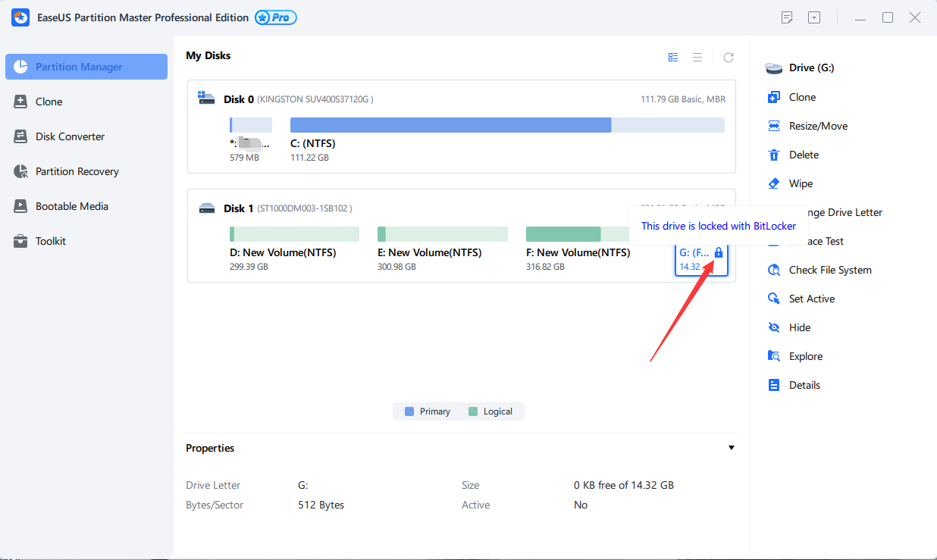The width and height of the screenshot is (937, 560).
Task: Open Partition Recovery in sidebar
Action: [77, 171]
